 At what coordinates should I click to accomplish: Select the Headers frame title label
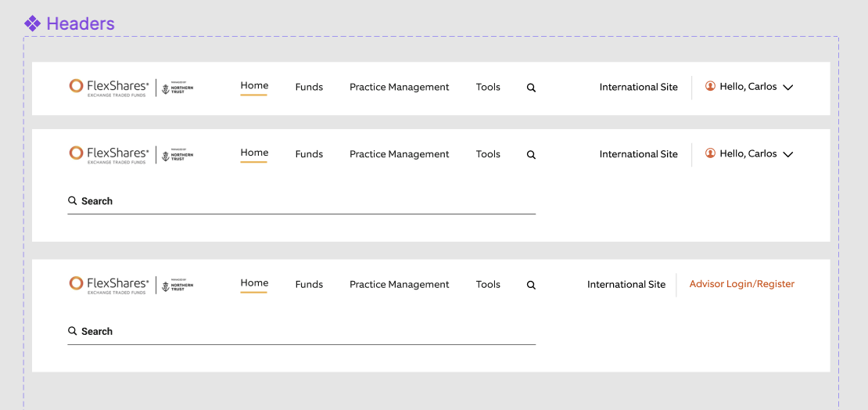pos(81,23)
